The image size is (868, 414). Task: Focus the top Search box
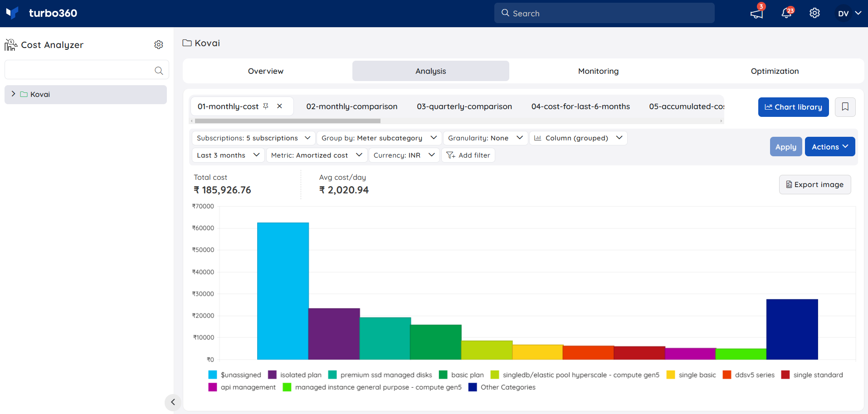click(604, 13)
